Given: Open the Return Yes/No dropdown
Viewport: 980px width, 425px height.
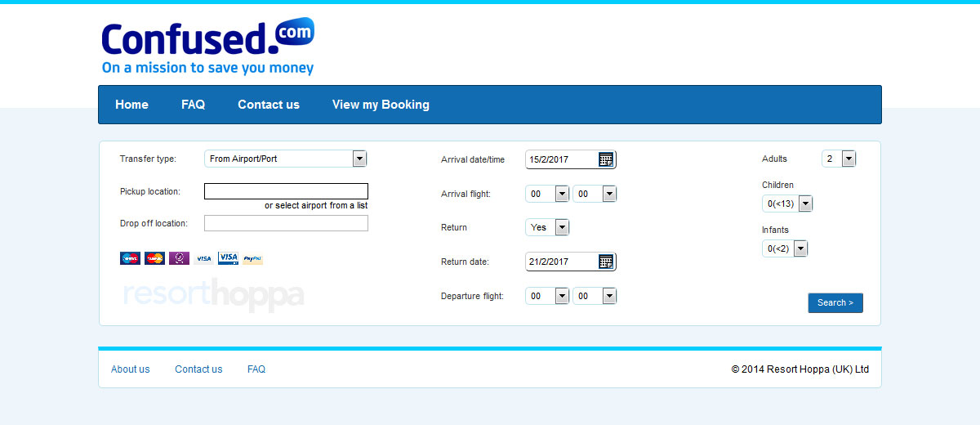Looking at the screenshot, I should tap(547, 227).
